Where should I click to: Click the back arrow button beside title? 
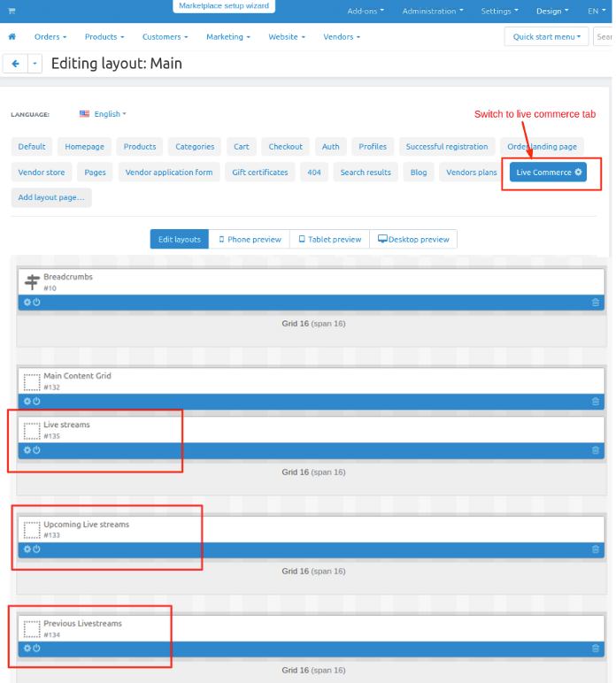pyautogui.click(x=15, y=64)
